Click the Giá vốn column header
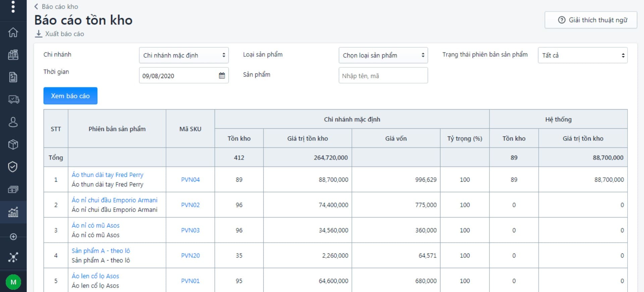Viewport: 644px width, 292px height. [396, 138]
